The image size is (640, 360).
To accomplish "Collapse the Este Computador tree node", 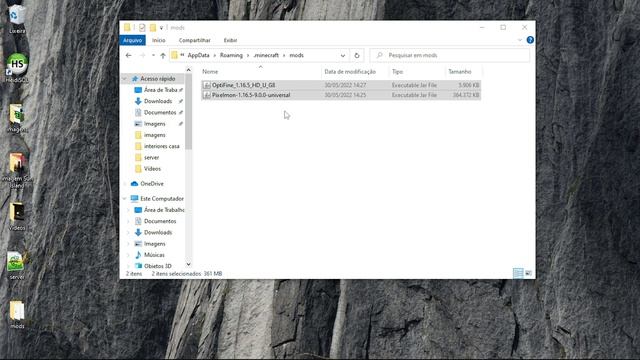I will point(124,199).
